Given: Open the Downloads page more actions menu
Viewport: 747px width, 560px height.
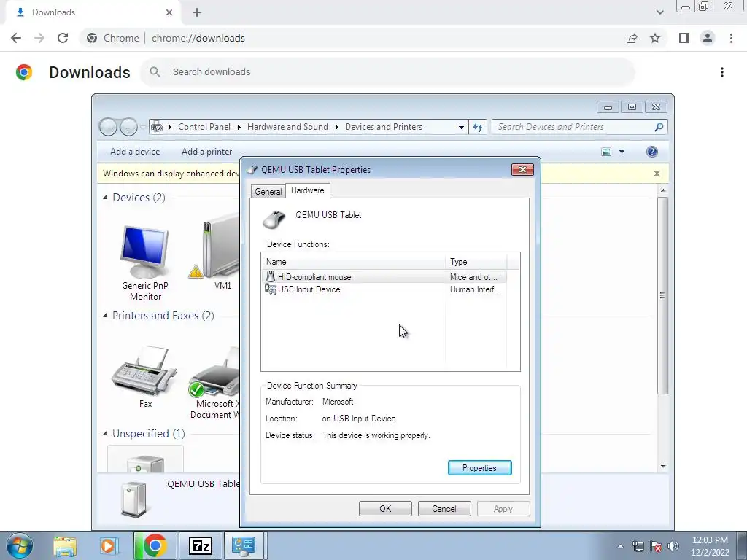Looking at the screenshot, I should coord(722,72).
